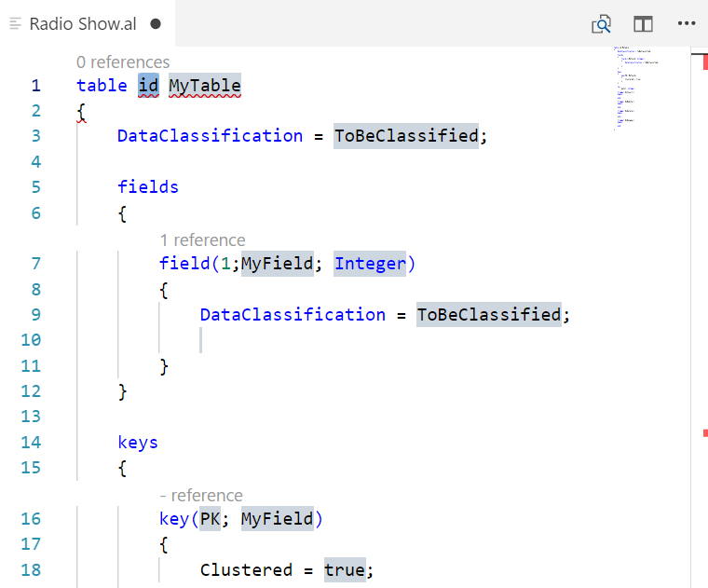The image size is (708, 588).
Task: Open the '- reference' code lens above key
Action: 201,496
